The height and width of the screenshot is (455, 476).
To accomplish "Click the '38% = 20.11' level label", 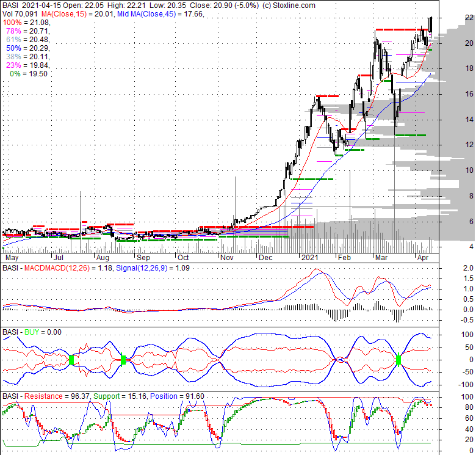I will tap(28, 57).
